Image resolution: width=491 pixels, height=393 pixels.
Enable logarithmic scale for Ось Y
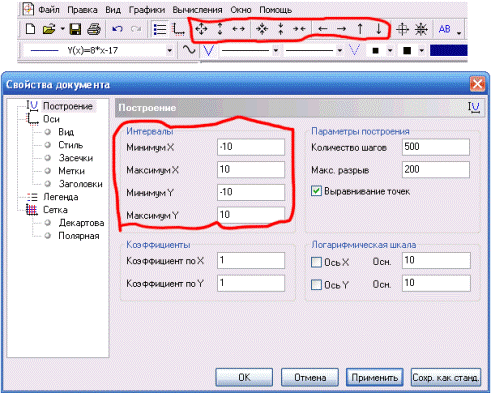pos(316,285)
